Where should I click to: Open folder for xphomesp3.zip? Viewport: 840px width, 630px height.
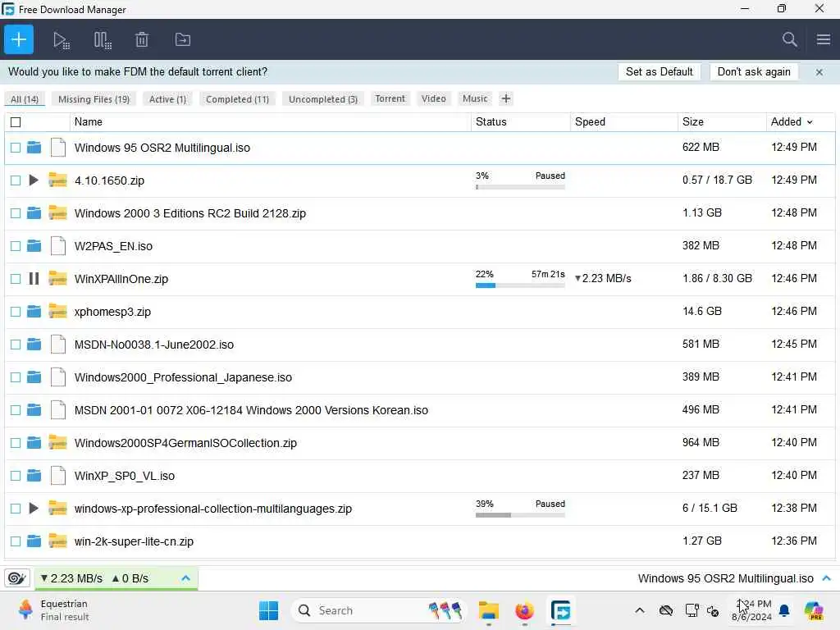pyautogui.click(x=34, y=311)
